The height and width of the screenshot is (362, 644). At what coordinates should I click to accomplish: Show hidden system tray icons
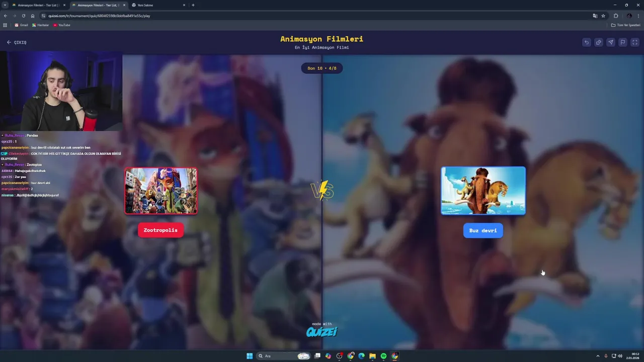coord(598,356)
